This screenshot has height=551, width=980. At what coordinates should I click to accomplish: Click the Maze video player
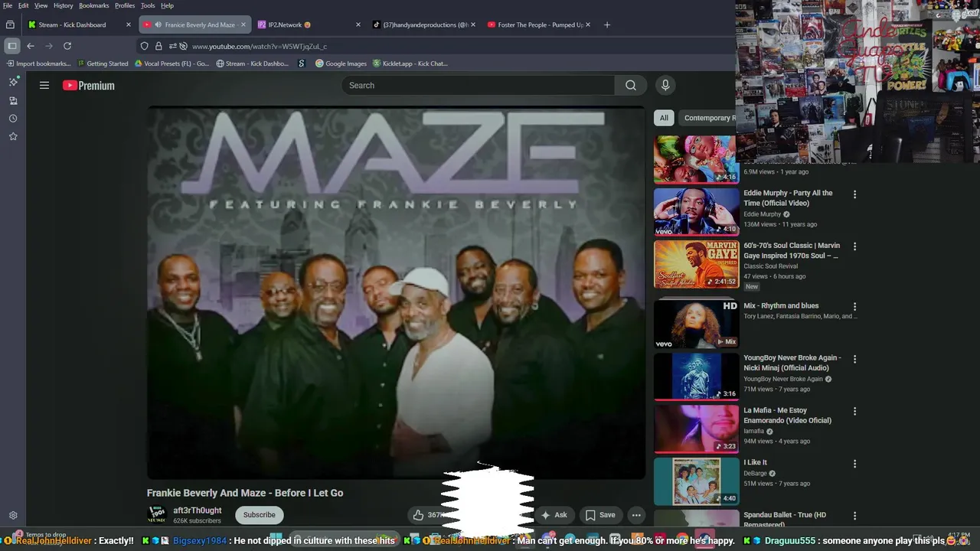(x=396, y=292)
